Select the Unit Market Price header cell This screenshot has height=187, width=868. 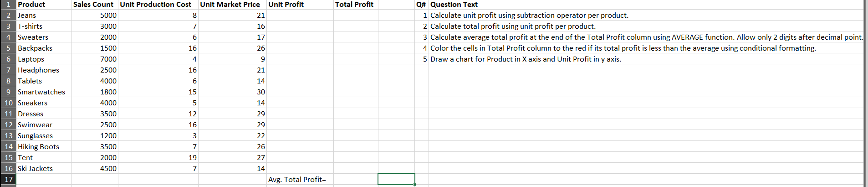point(233,4)
